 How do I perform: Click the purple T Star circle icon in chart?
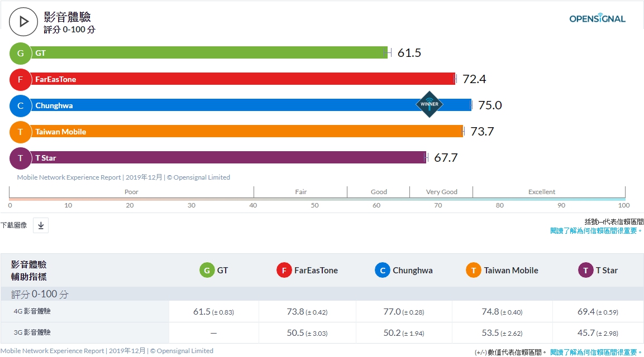tap(21, 158)
